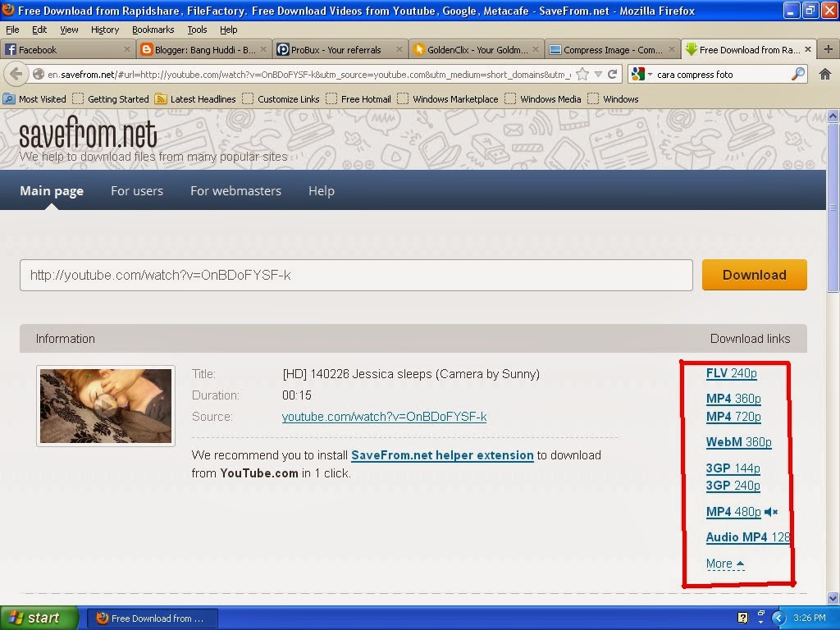
Task: Open the Tools menu
Action: pos(197,30)
